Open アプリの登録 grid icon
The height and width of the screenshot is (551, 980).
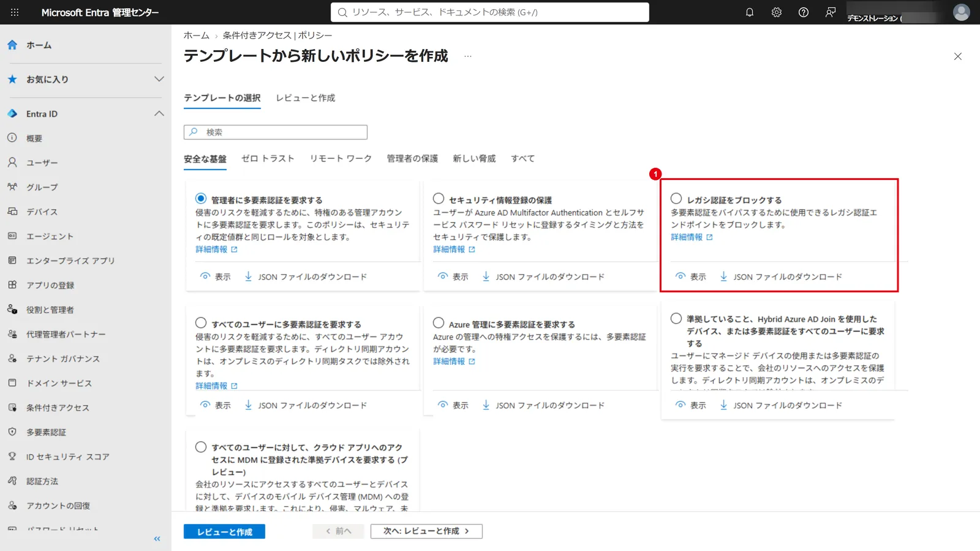tap(12, 285)
